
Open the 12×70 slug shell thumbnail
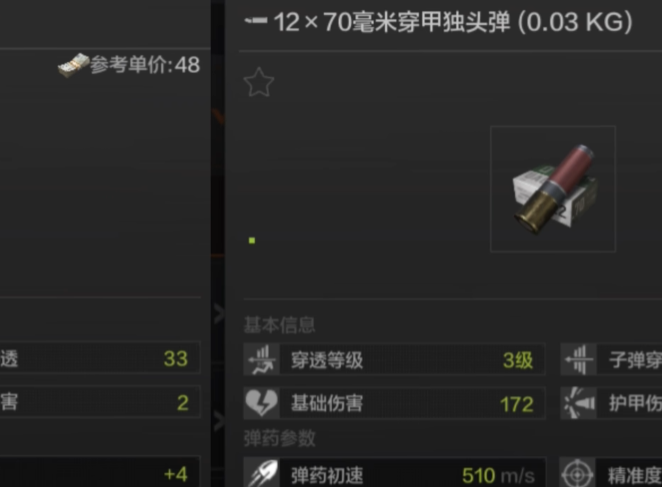(x=553, y=189)
